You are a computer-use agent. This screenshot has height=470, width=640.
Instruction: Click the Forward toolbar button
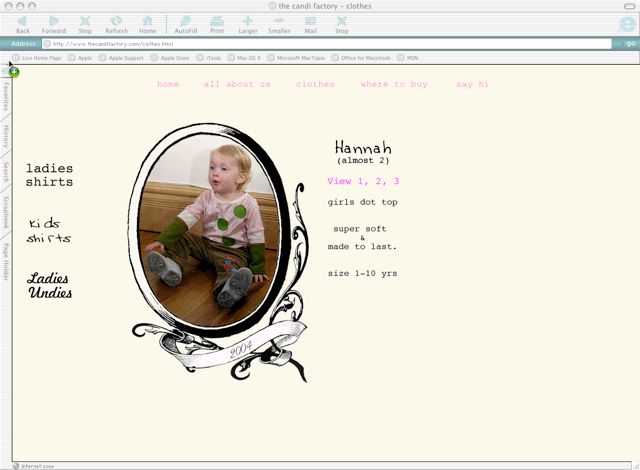pyautogui.click(x=53, y=24)
